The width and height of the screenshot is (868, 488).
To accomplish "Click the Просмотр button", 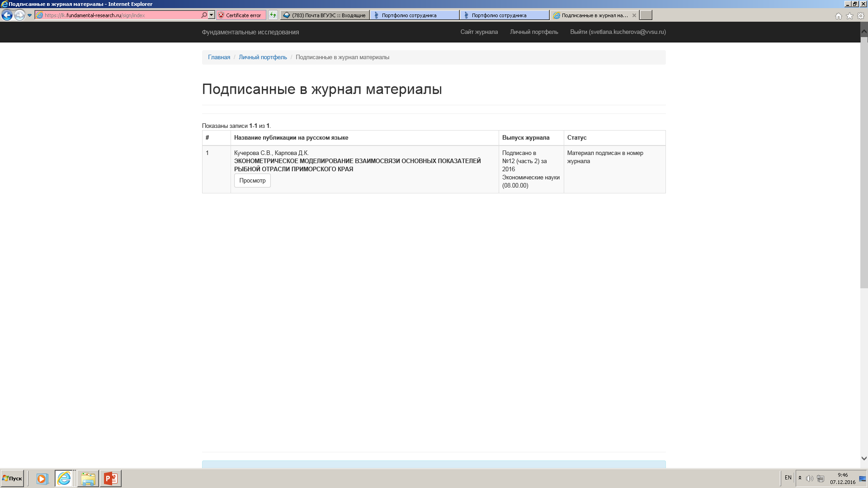I will (252, 180).
